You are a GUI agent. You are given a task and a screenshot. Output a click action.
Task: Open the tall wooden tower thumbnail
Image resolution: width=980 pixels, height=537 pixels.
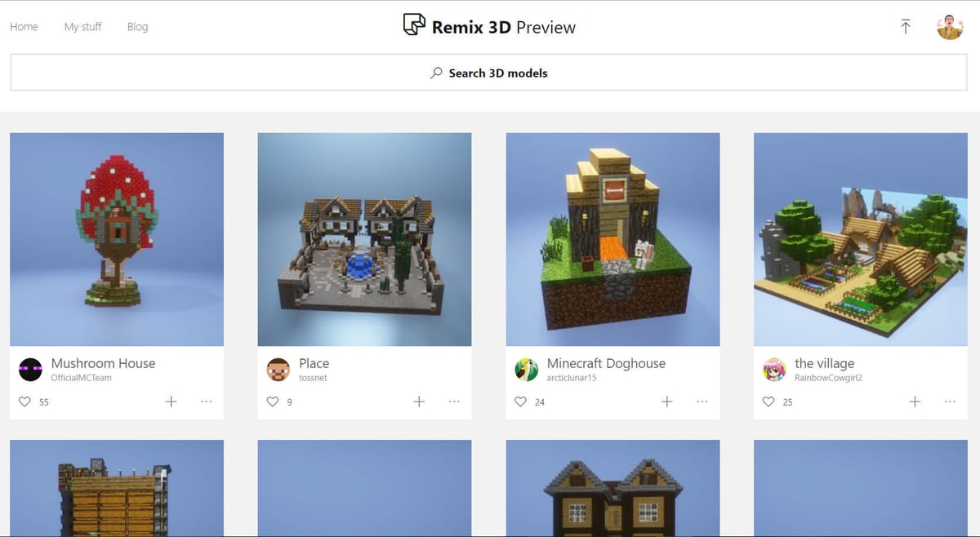[117, 488]
